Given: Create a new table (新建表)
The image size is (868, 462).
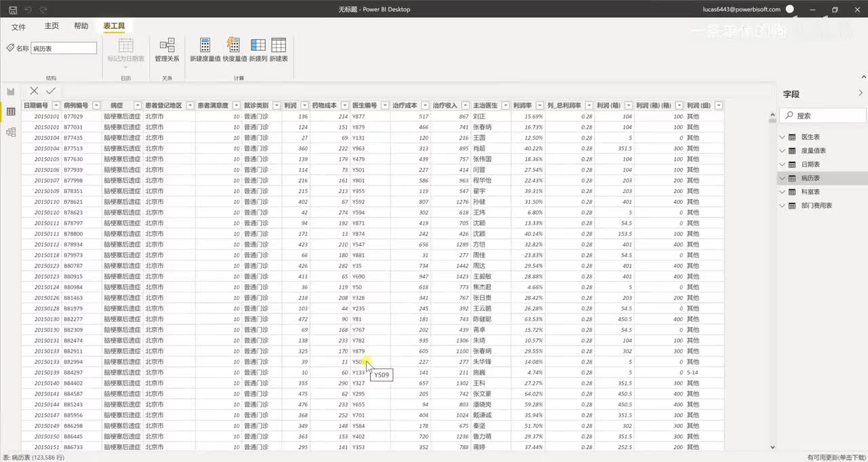Looking at the screenshot, I should point(279,51).
